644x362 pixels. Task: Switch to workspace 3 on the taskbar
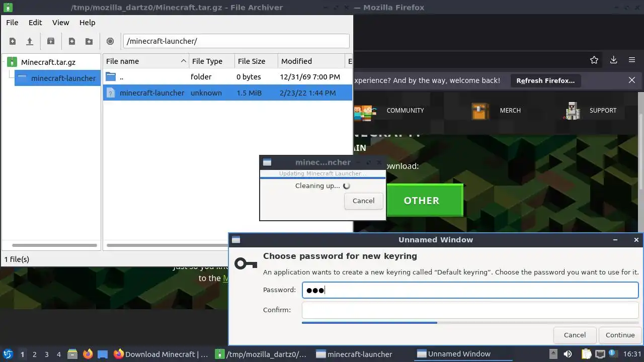(x=47, y=354)
